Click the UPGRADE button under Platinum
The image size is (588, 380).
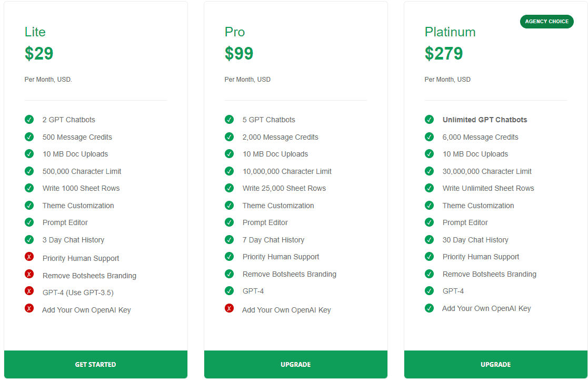point(495,364)
